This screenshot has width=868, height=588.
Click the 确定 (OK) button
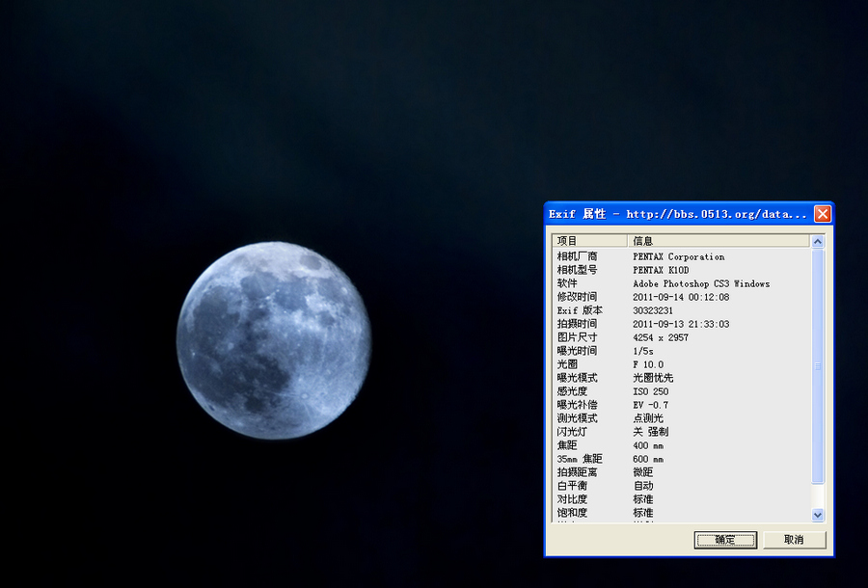click(724, 540)
